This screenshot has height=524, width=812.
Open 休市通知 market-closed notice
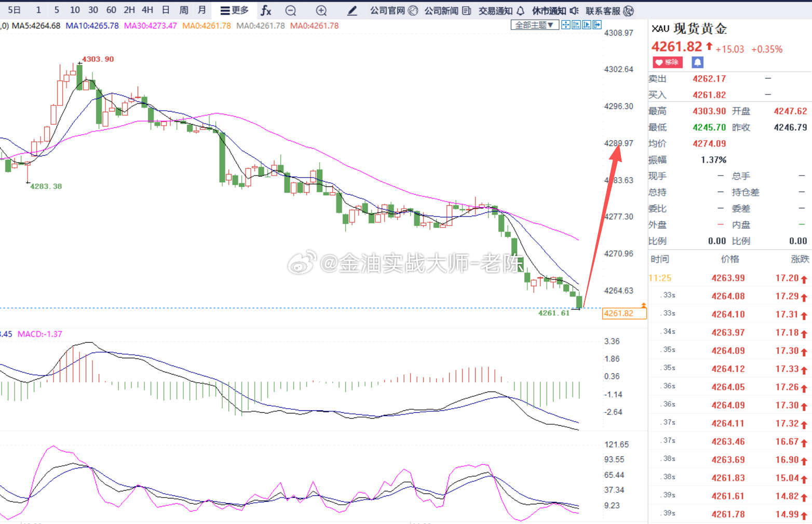point(555,10)
